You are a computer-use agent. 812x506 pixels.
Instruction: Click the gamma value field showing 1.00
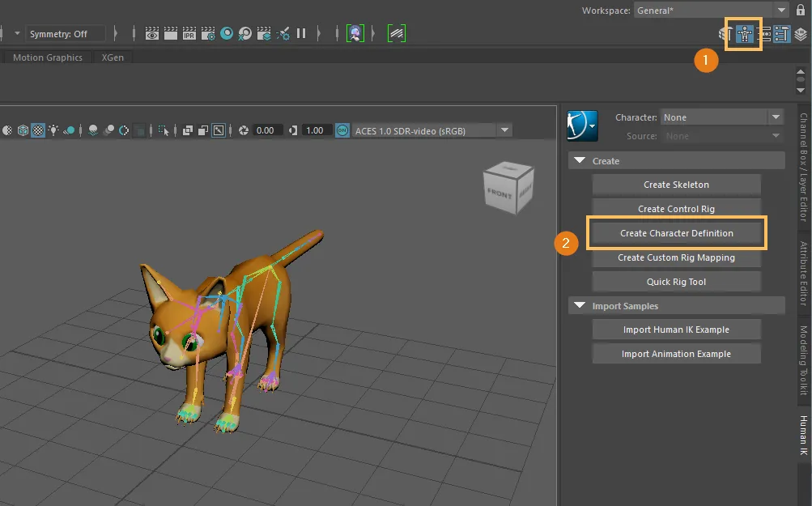[315, 130]
